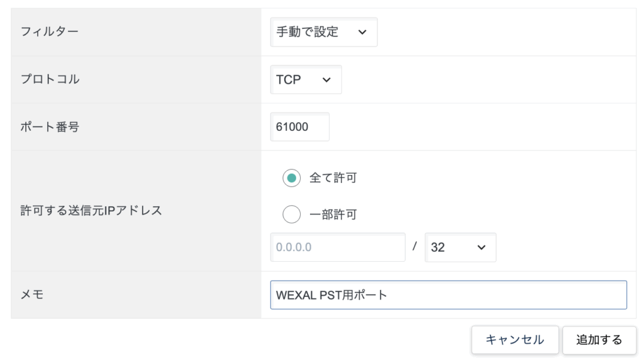Viewport: 644px width, 363px height.
Task: Click the 全て許可 option label text
Action: click(333, 178)
